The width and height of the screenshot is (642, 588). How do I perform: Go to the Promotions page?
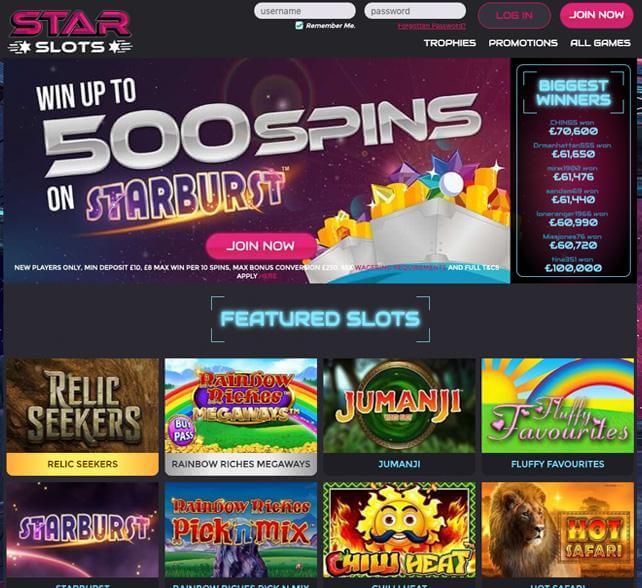523,43
